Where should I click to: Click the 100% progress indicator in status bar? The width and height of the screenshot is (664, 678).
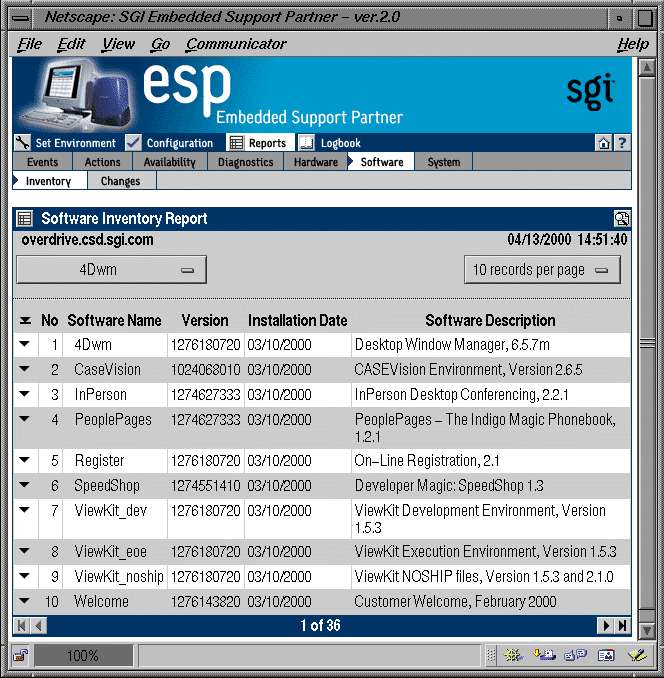click(83, 656)
